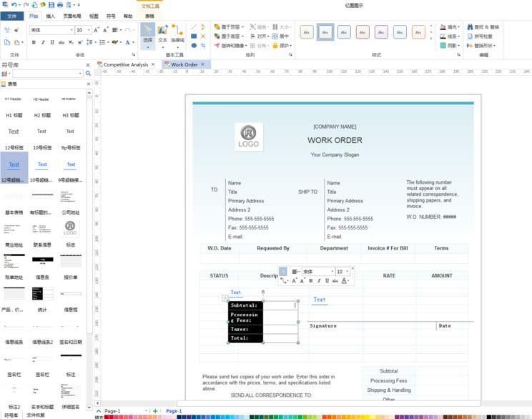
Task: Toggle underline formatting in ribbon
Action: click(52, 43)
